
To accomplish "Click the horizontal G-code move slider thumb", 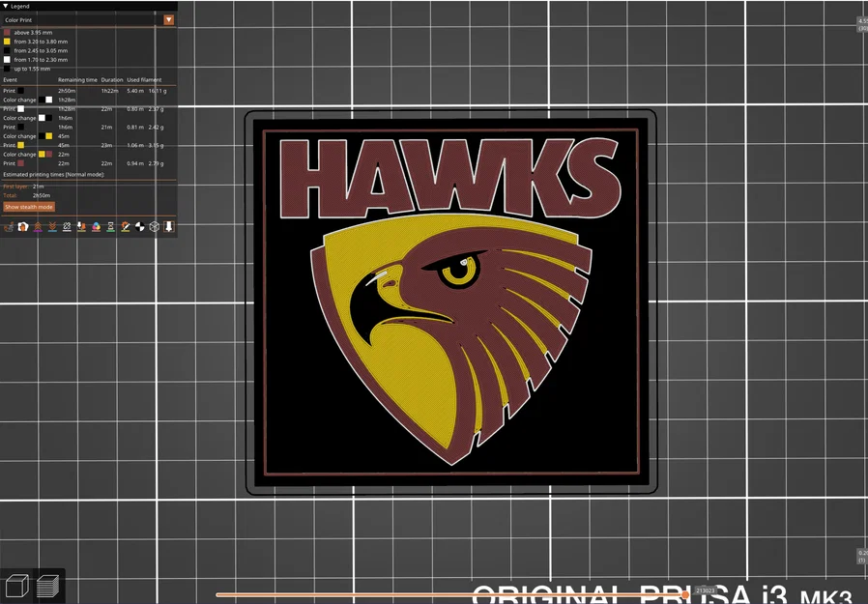I will 685,594.
